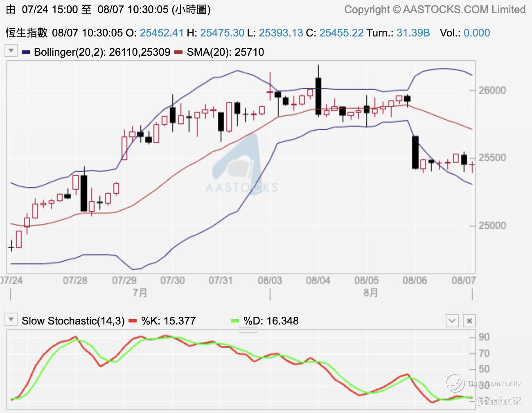Click the high value 25475.30
Screen dimensions: 532x413
[x=222, y=33]
